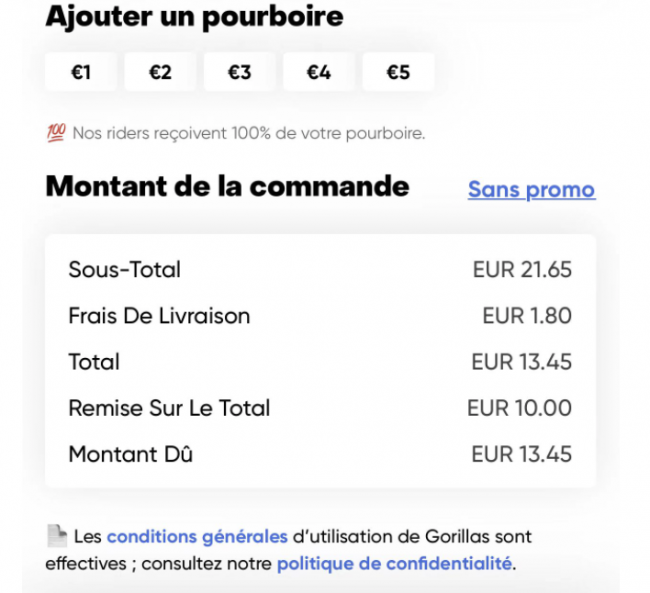Viewport: 650px width, 593px height.
Task: Click the Montant Dû label
Action: tap(131, 454)
